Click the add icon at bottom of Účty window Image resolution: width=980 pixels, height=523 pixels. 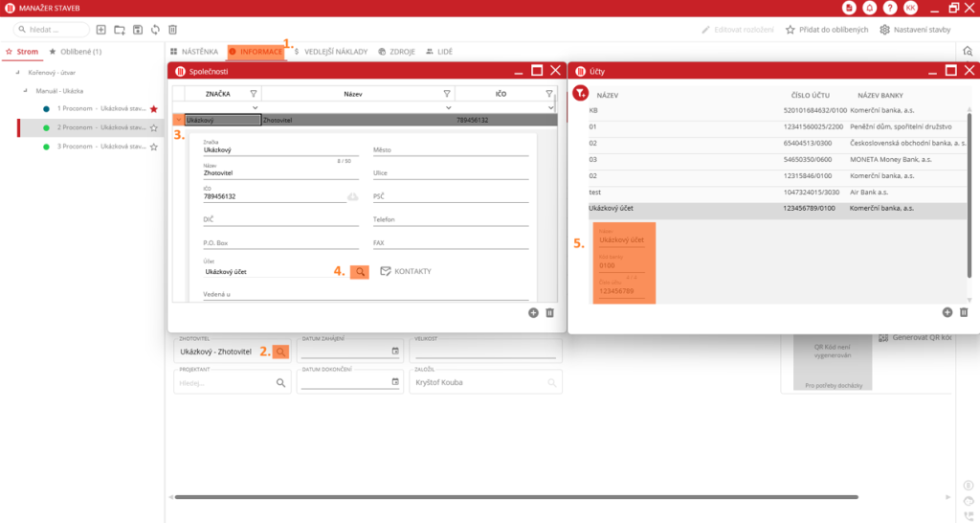tap(947, 312)
